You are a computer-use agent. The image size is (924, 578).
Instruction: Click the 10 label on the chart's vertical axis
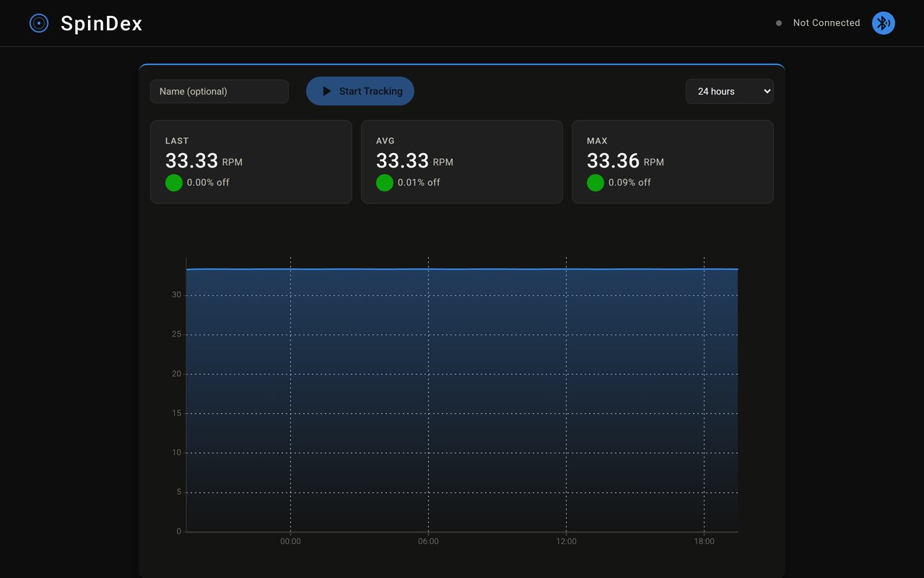[176, 453]
